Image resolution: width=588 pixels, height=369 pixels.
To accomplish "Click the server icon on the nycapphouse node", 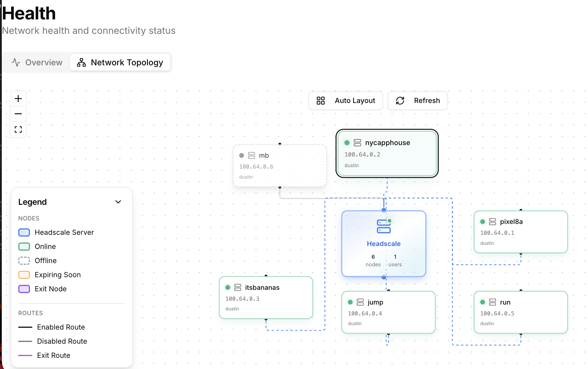I will (357, 143).
